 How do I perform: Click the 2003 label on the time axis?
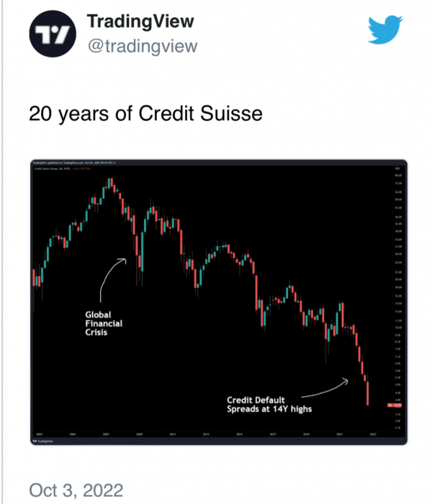click(x=38, y=434)
